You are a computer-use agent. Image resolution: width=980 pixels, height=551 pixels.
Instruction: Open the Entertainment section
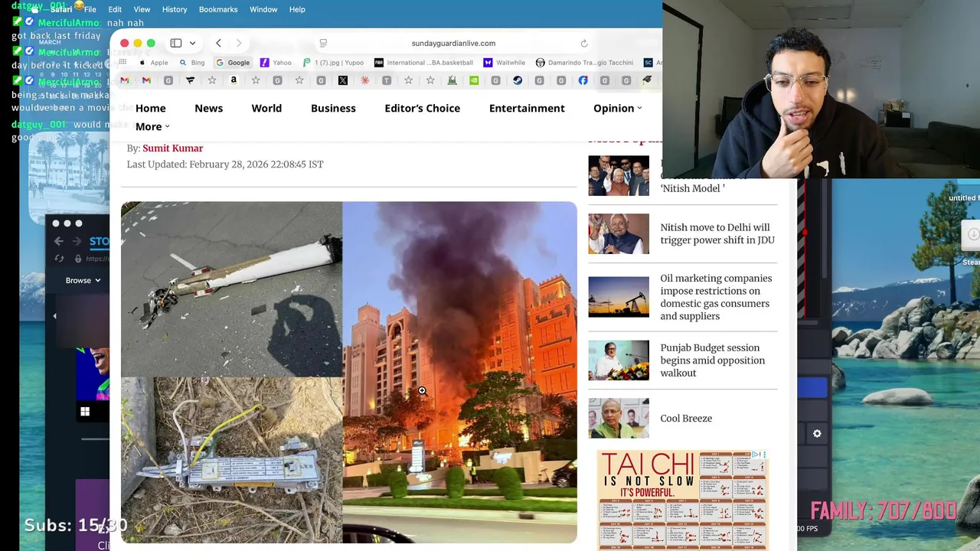[x=527, y=108]
